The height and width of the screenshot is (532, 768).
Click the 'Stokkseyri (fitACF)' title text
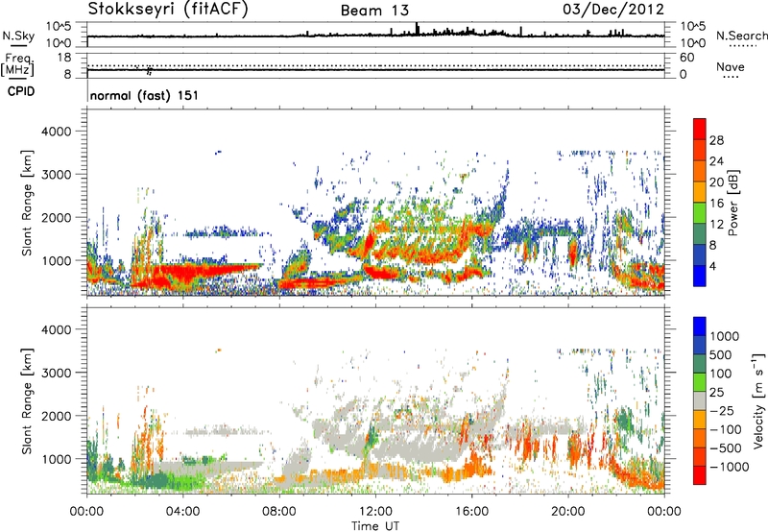(x=168, y=10)
